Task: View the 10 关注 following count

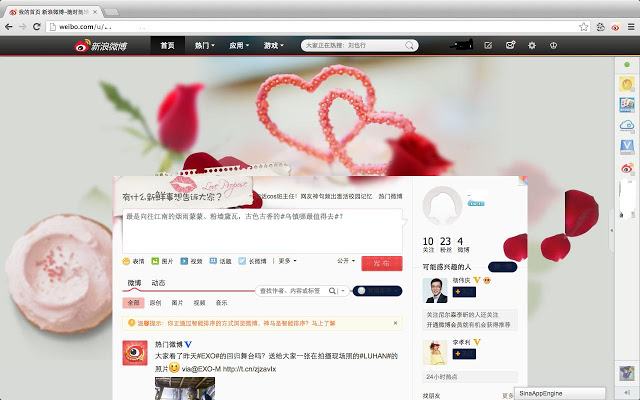Action: pyautogui.click(x=428, y=244)
